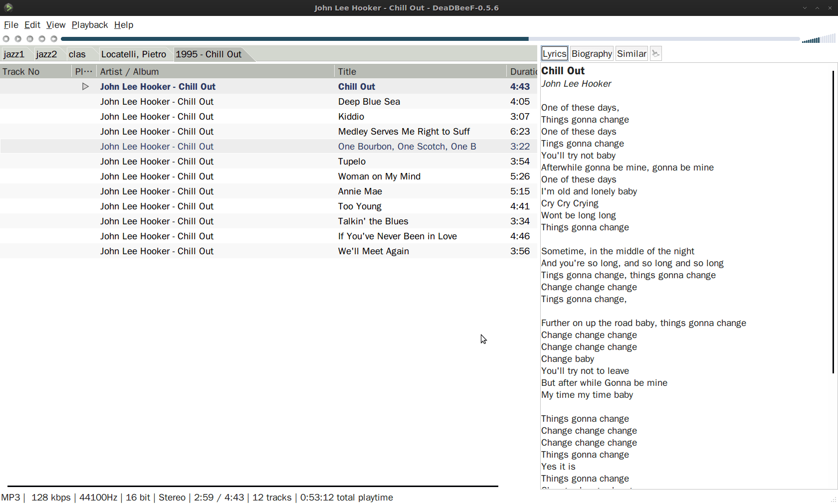Click the 5:26 duration cell
The height and width of the screenshot is (504, 838).
(520, 176)
